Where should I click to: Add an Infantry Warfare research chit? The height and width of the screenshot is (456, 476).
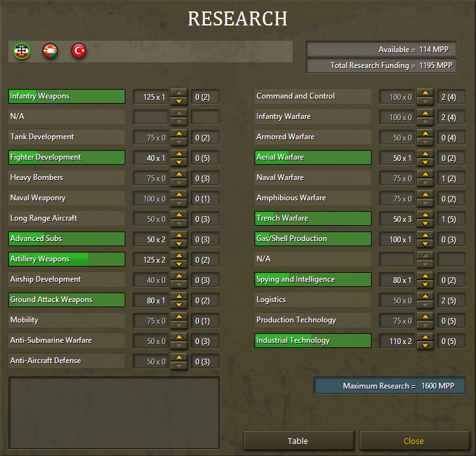[425, 113]
